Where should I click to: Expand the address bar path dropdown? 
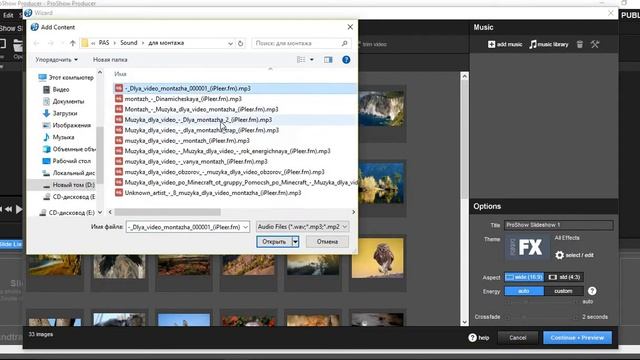230,43
